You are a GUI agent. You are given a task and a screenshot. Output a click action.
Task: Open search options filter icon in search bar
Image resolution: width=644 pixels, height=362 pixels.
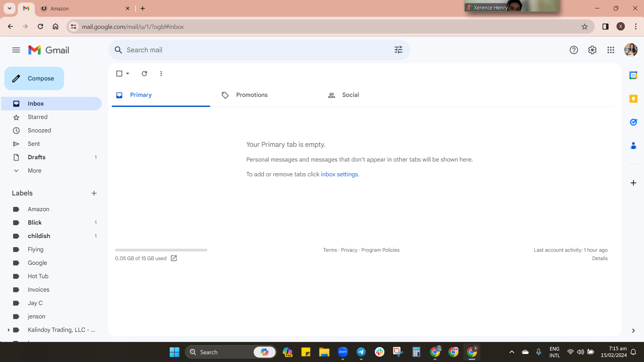(x=398, y=50)
